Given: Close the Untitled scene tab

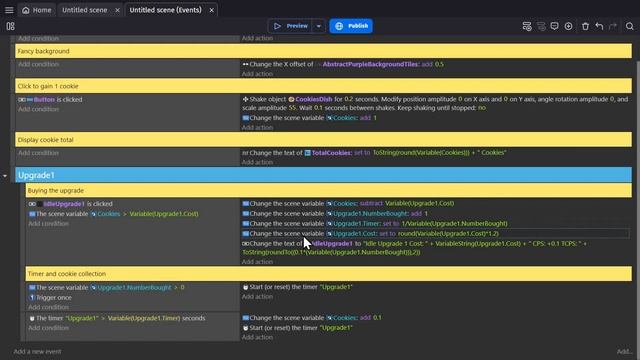Looking at the screenshot, I should (x=118, y=10).
